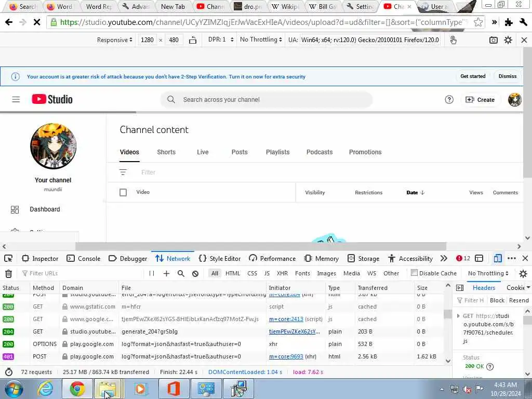
Task: Open Dashboard in Studio sidebar
Action: tap(45, 209)
